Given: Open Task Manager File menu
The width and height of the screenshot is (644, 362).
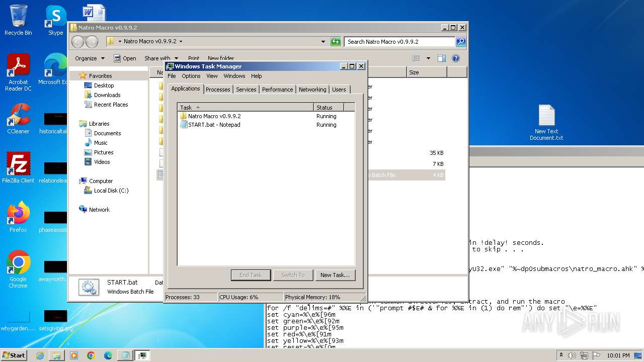Looking at the screenshot, I should pyautogui.click(x=172, y=76).
